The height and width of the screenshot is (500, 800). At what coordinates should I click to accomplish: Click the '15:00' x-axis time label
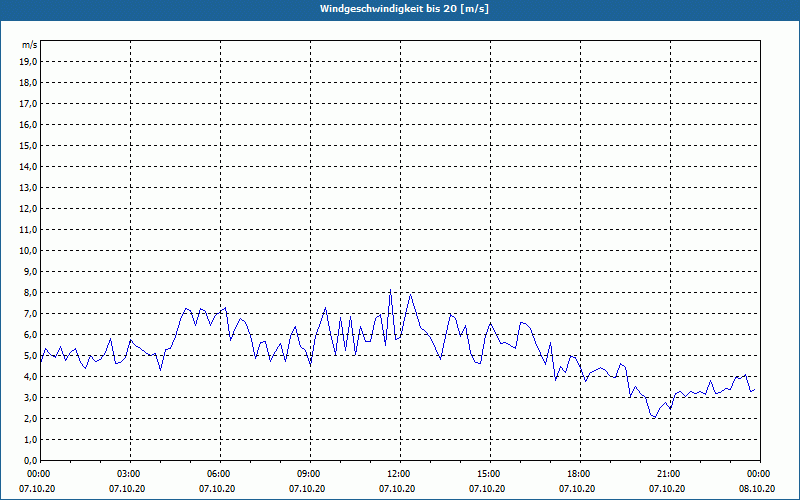(490, 474)
